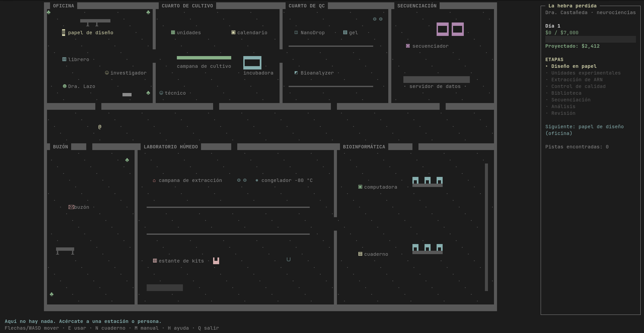Click the player @ character
Screen dimensions: 644x333
(100, 127)
